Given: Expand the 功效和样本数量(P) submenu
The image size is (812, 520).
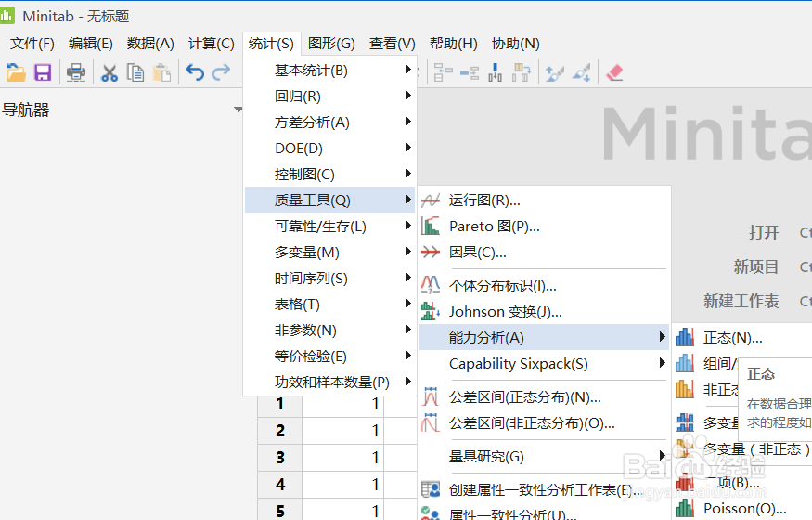Looking at the screenshot, I should [329, 383].
